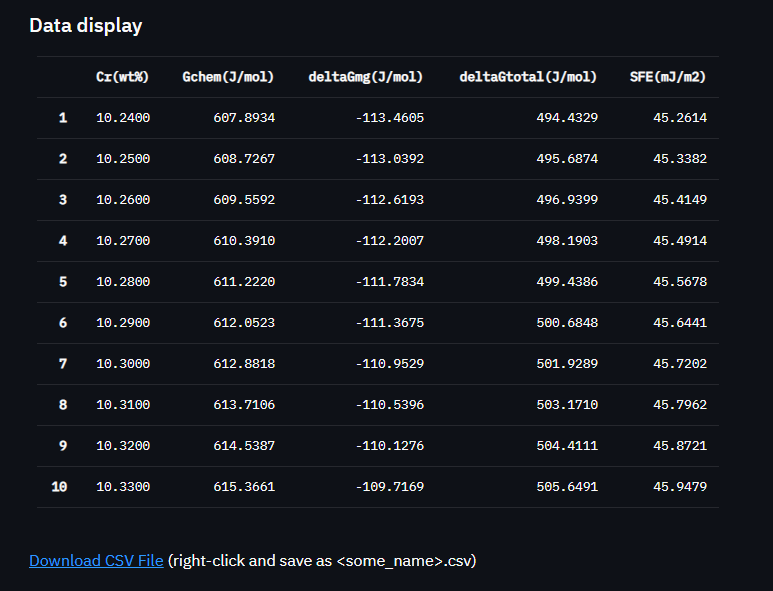The width and height of the screenshot is (773, 591).
Task: Select the Cr(wt%) column header
Action: click(x=122, y=77)
